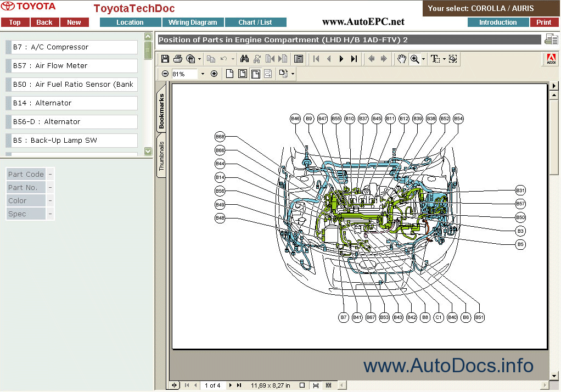This screenshot has width=561, height=392.
Task: Select B14 : Alternator in list
Action: (x=71, y=103)
